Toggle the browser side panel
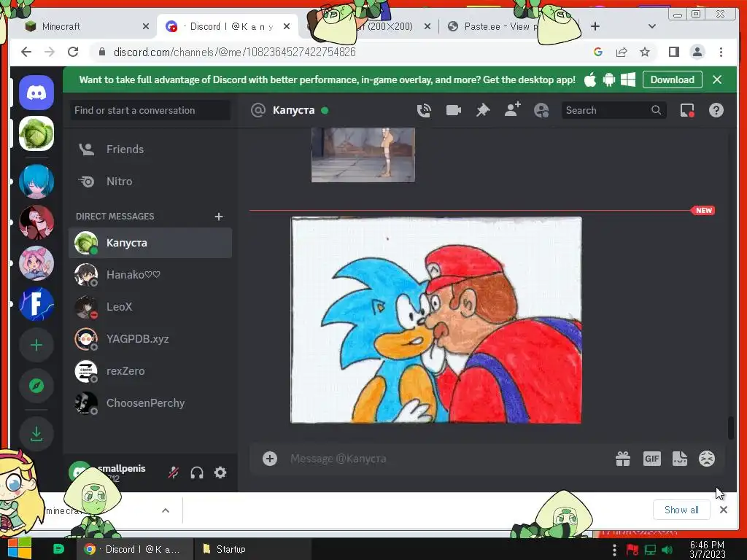The height and width of the screenshot is (560, 747). (x=673, y=52)
